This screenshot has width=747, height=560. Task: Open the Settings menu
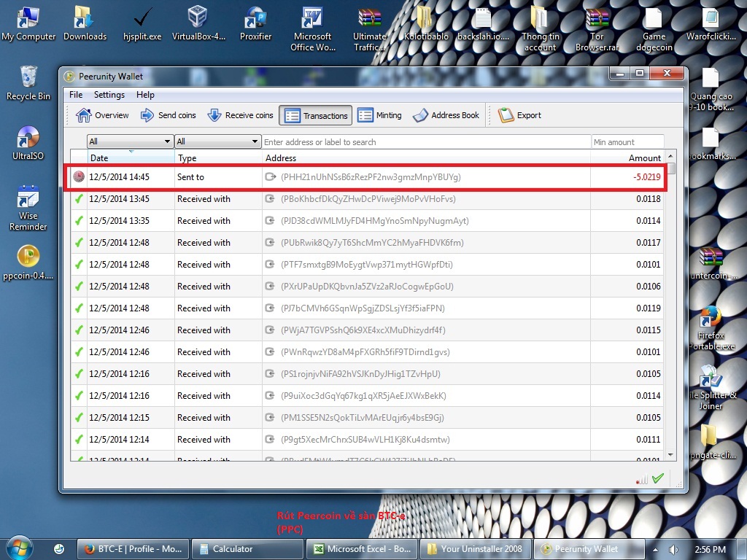[x=109, y=94]
